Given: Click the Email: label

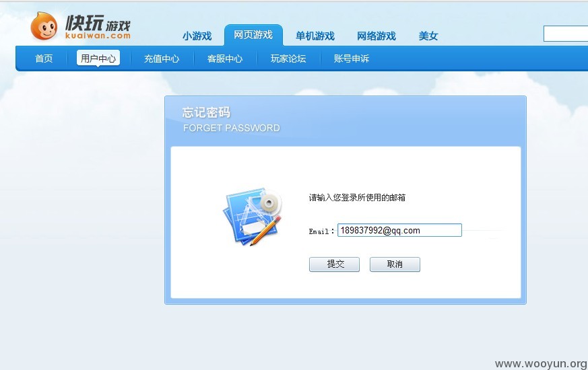Looking at the screenshot, I should 321,231.
